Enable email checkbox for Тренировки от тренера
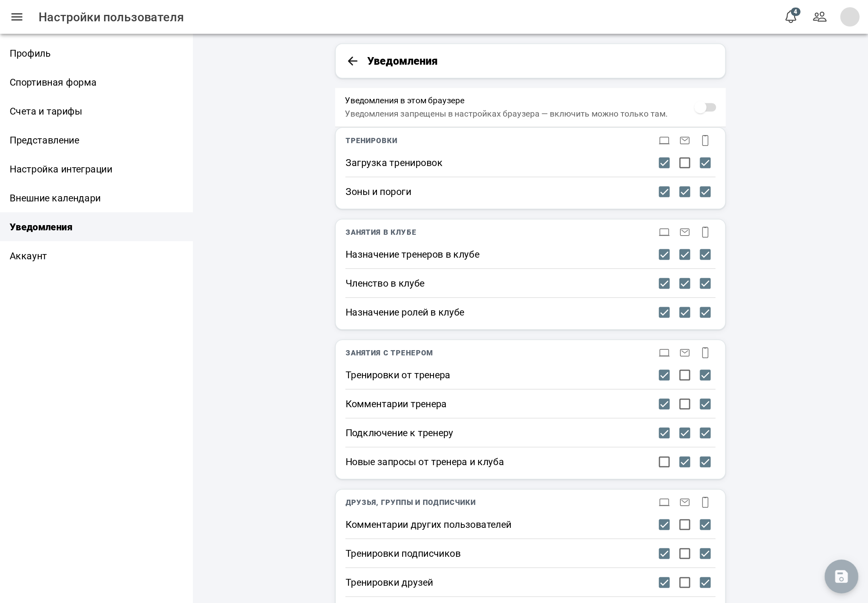This screenshot has width=868, height=603. [685, 375]
